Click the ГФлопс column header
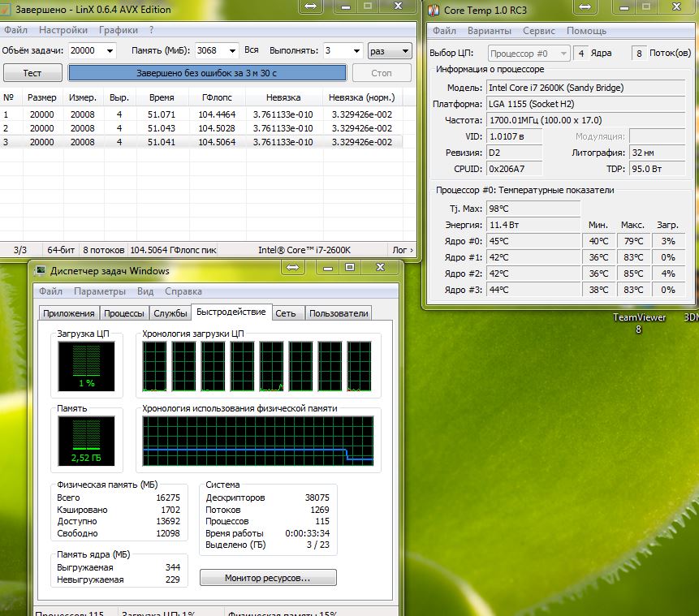The width and height of the screenshot is (699, 616). 217,97
